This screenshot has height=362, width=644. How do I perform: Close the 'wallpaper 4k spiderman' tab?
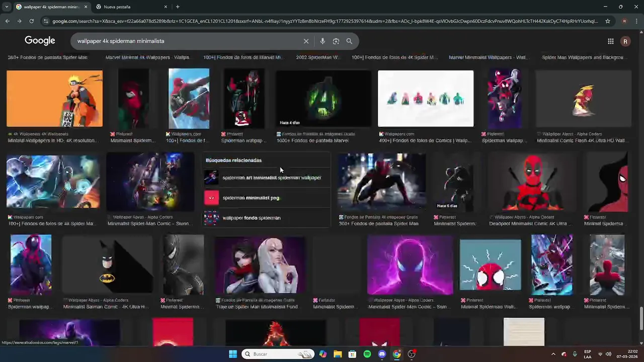(86, 7)
